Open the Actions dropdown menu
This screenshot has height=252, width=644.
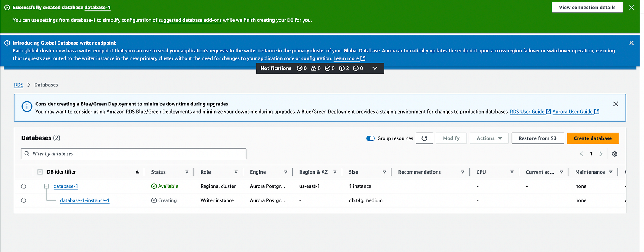489,138
